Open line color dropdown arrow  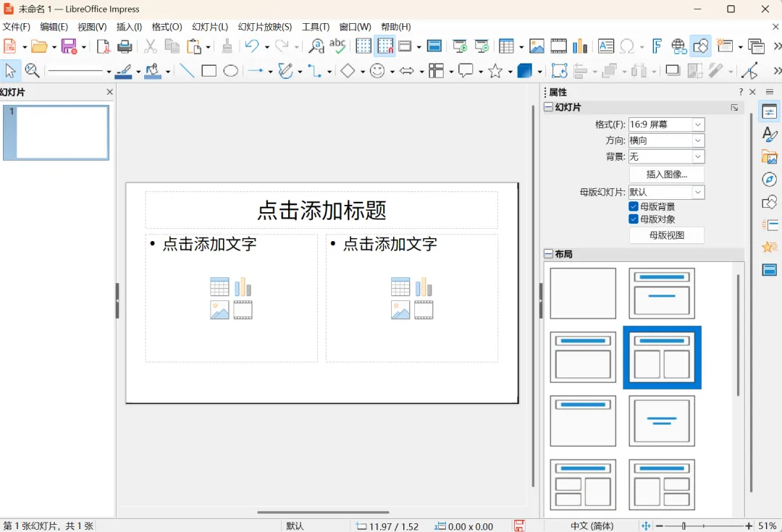point(138,72)
